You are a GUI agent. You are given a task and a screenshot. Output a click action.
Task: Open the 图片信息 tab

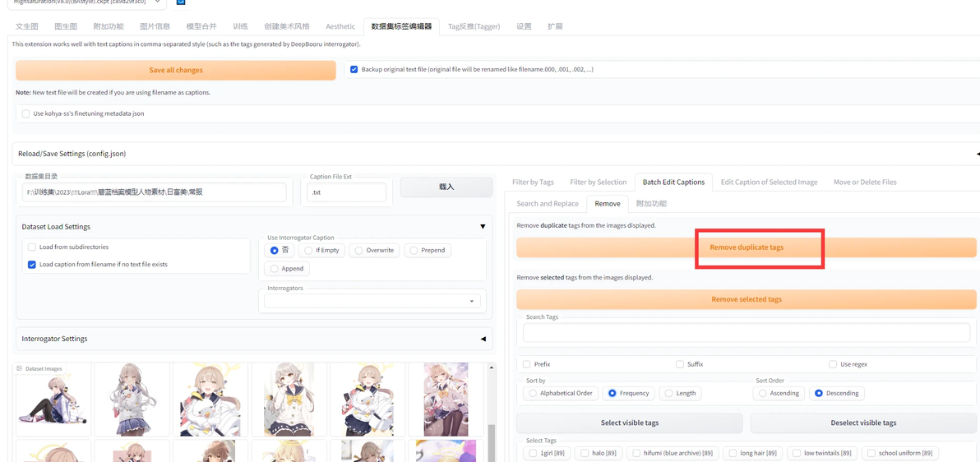(155, 26)
